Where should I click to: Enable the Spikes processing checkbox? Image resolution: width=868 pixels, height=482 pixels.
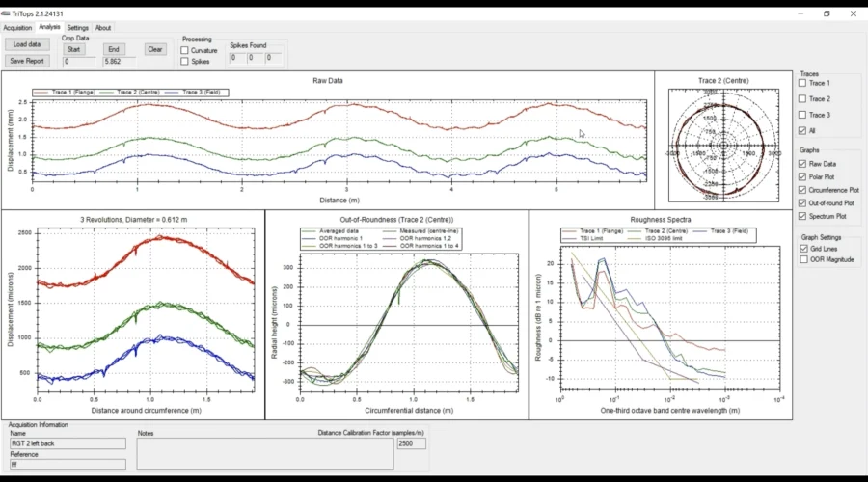coord(185,62)
